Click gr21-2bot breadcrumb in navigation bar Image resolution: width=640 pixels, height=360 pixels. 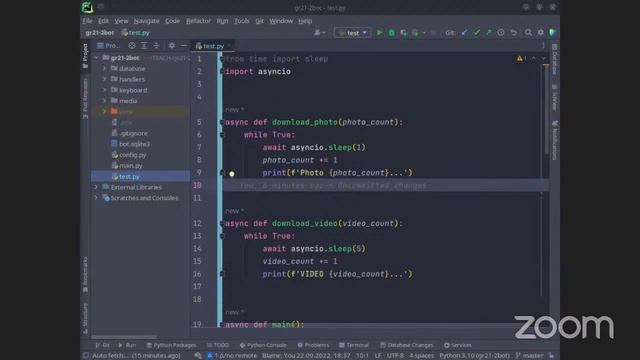click(x=100, y=33)
